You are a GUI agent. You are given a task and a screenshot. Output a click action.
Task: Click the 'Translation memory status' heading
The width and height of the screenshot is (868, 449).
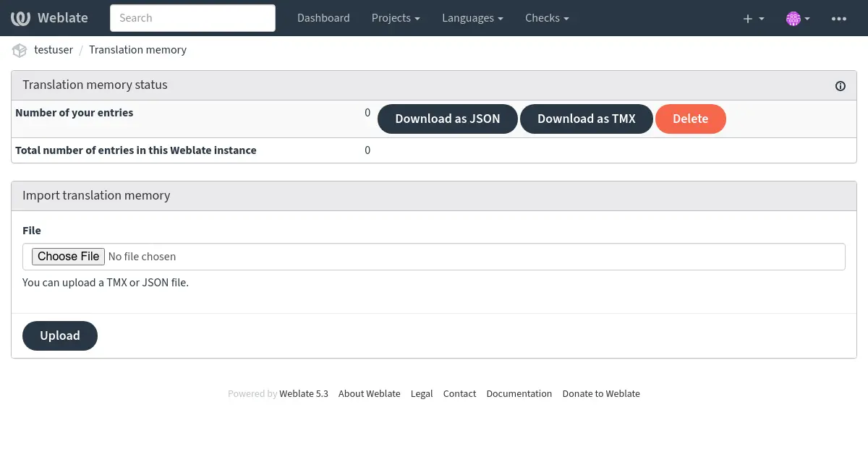tap(95, 85)
